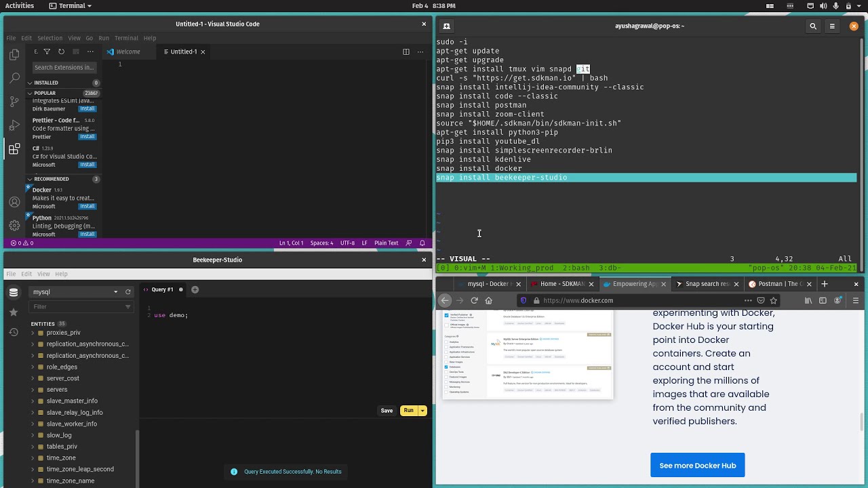Open Beekeeper favorites star icon
Viewport: 868px width, 488px height.
pyautogui.click(x=14, y=312)
